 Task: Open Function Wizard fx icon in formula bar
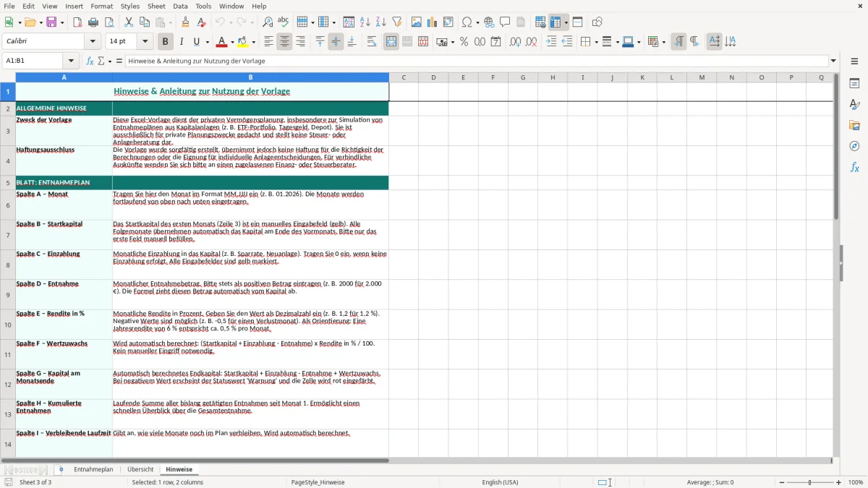90,61
